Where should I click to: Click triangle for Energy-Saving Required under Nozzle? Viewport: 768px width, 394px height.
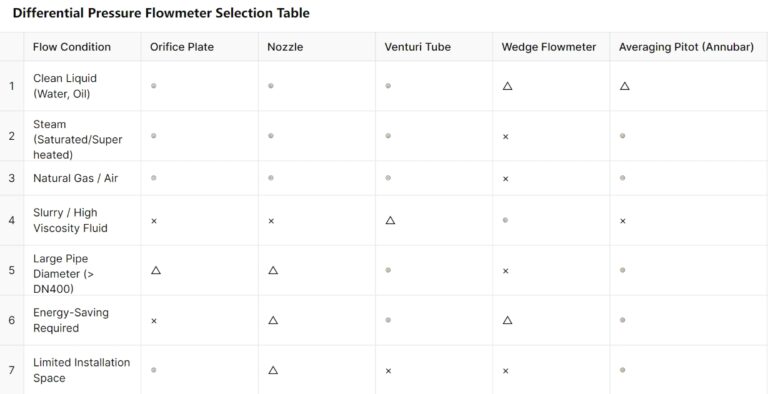click(273, 320)
